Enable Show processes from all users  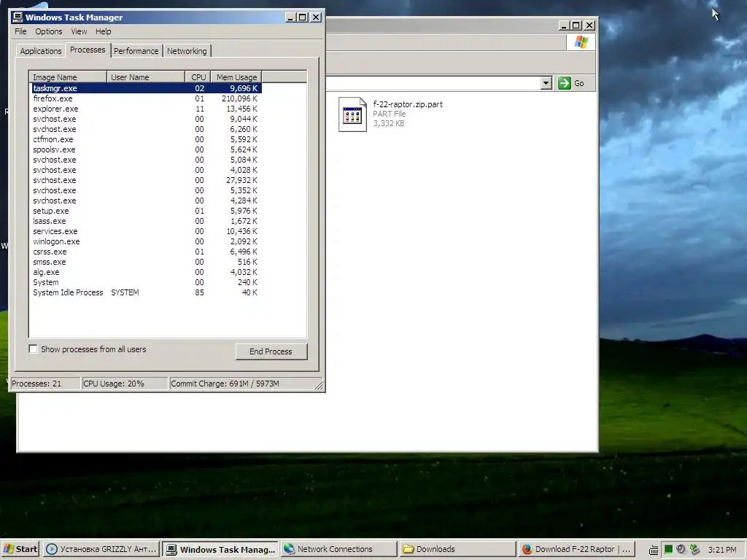[x=34, y=349]
